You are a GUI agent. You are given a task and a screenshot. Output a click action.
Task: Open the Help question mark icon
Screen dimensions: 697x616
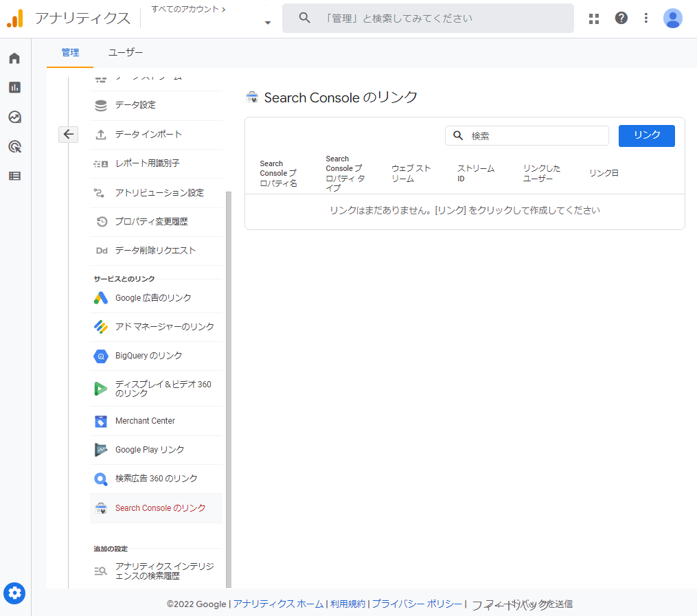(x=621, y=19)
